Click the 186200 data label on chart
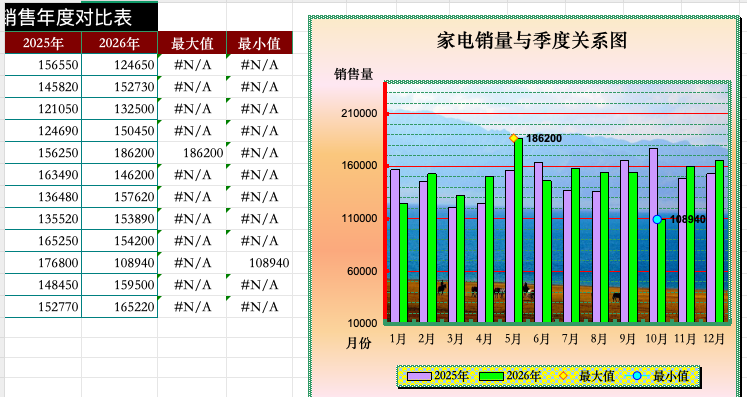747x397 pixels. pos(544,138)
